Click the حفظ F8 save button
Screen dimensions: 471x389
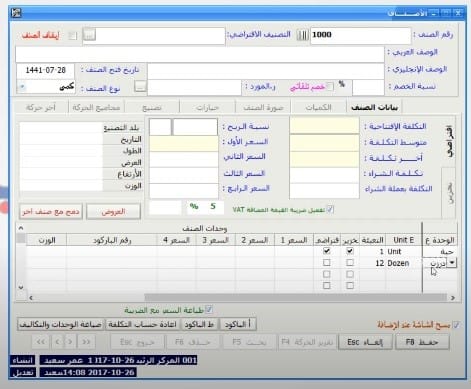(x=422, y=342)
